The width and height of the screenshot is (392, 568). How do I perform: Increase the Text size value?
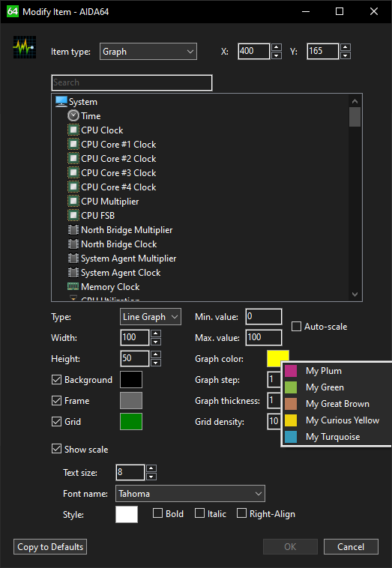tap(151, 468)
